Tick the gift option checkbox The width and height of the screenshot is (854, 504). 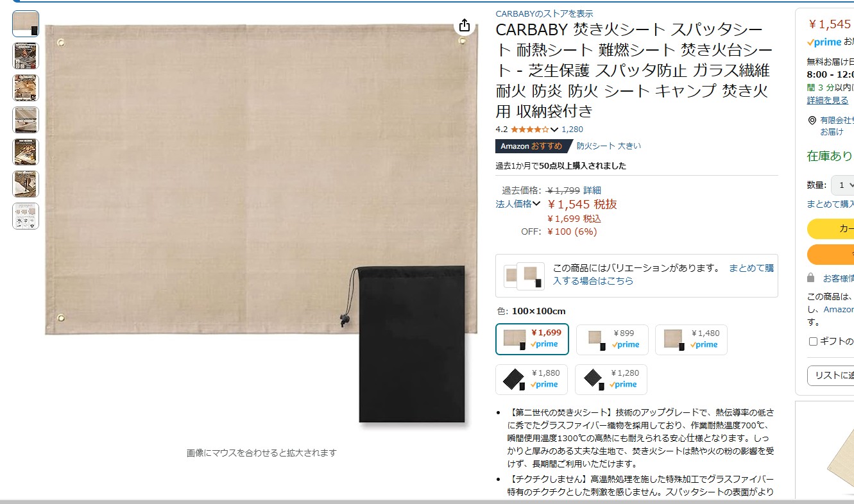[813, 342]
